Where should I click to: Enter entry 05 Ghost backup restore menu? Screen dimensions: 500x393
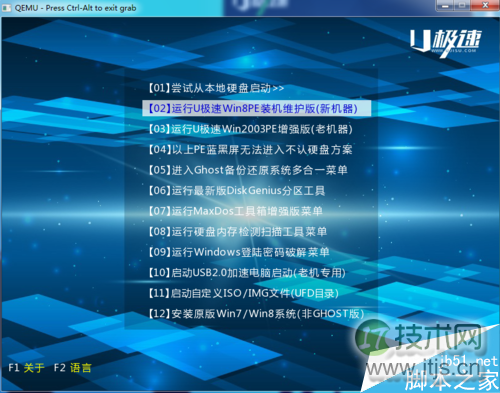pyautogui.click(x=248, y=170)
